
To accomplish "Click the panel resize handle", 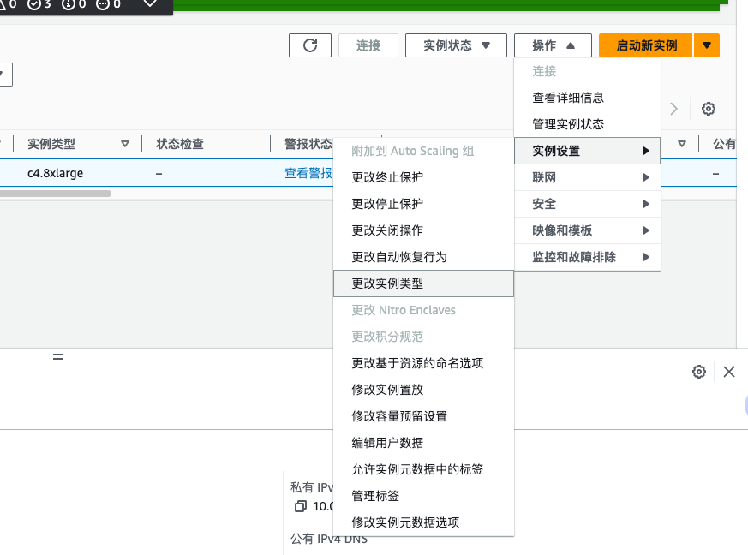I will [58, 357].
